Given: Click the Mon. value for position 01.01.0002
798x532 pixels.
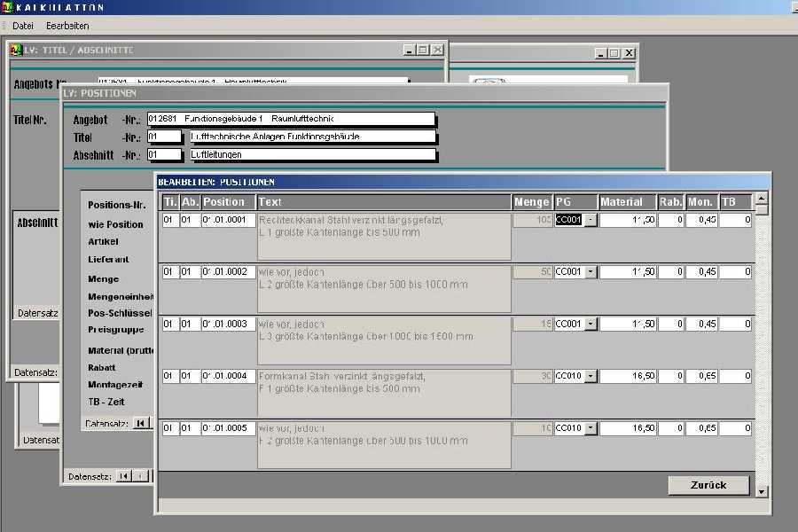Looking at the screenshot, I should click(700, 272).
